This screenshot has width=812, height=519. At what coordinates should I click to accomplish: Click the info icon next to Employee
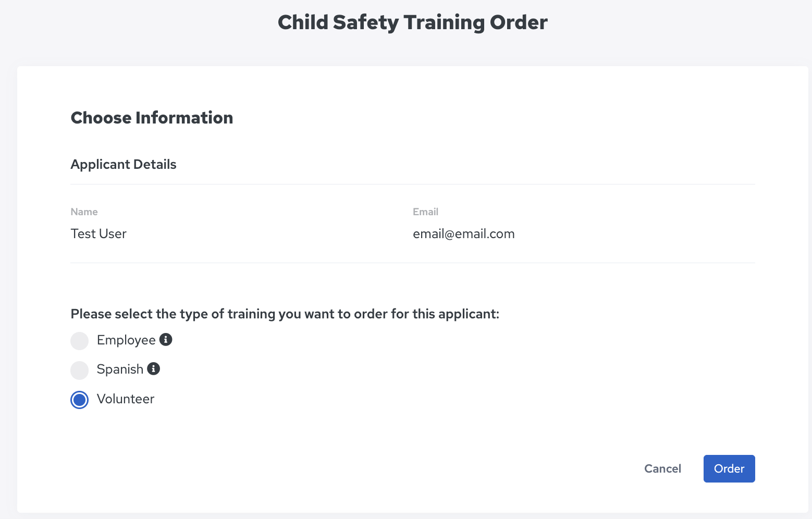click(166, 340)
